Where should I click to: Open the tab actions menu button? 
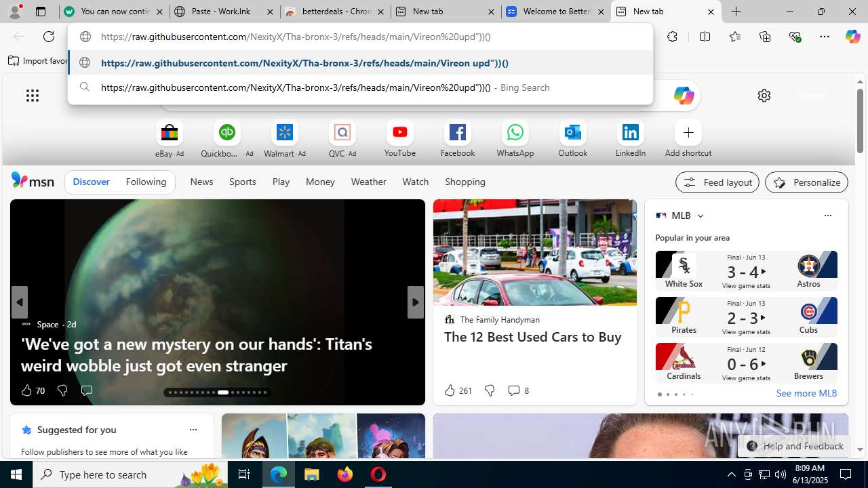click(41, 12)
